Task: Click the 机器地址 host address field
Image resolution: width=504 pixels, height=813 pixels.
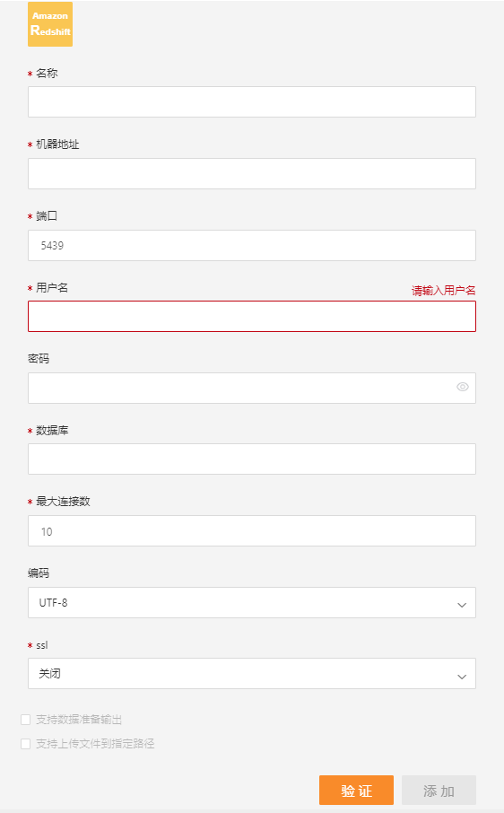Action: [252, 174]
